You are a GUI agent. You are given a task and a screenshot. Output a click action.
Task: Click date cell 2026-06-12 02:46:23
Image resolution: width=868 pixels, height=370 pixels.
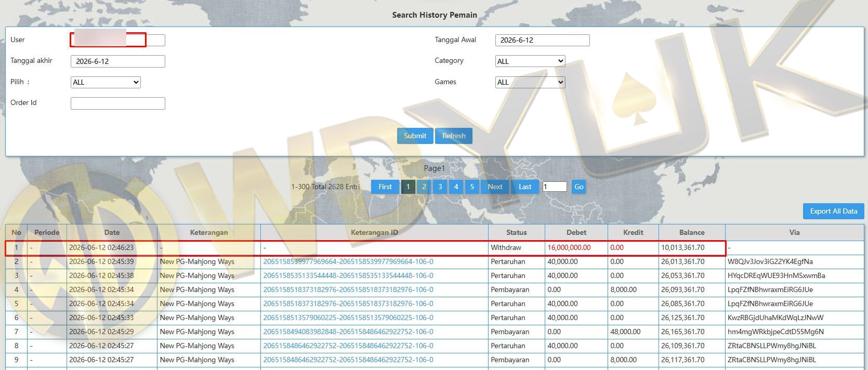pos(101,247)
